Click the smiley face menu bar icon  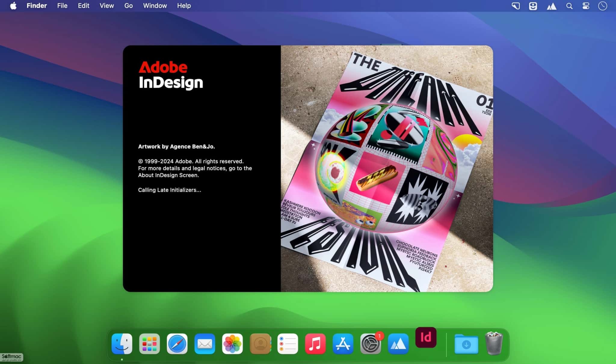point(533,6)
